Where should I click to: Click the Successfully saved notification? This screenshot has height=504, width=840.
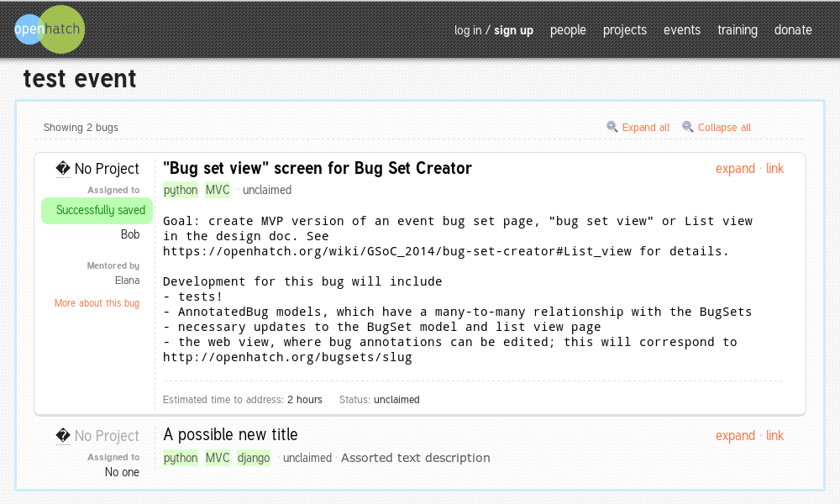(97, 211)
